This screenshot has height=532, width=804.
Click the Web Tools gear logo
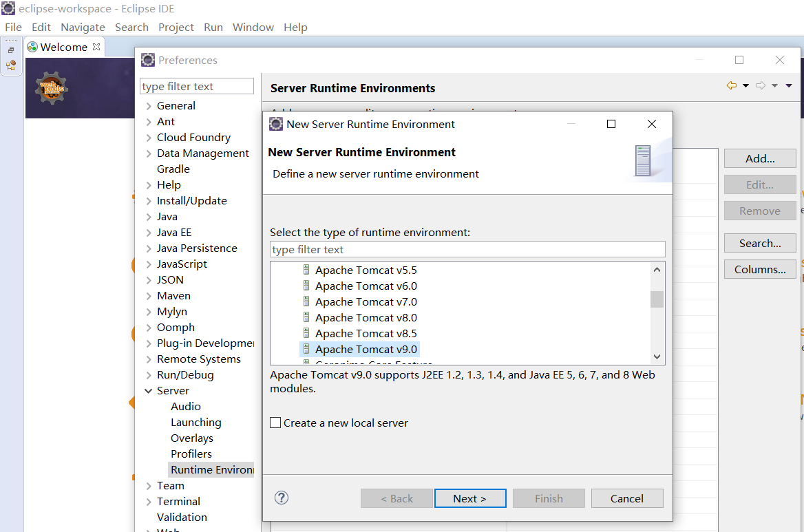pos(51,88)
